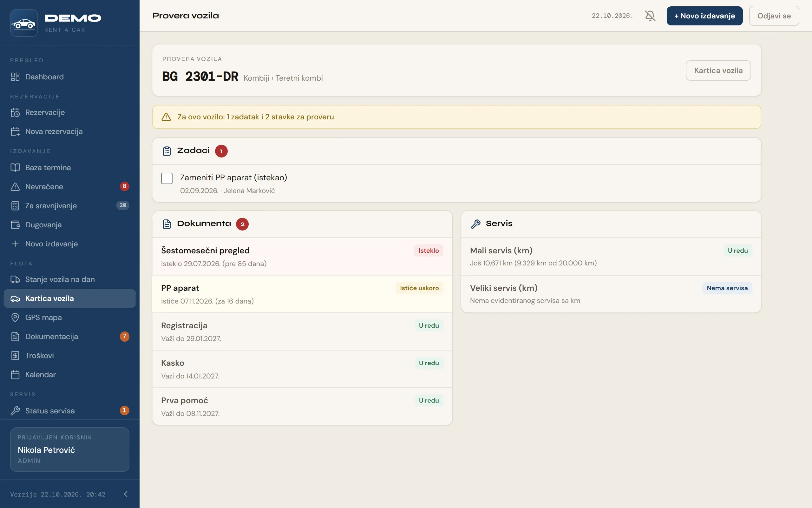Select the Kasko document row
This screenshot has height=508, width=812.
[302, 369]
